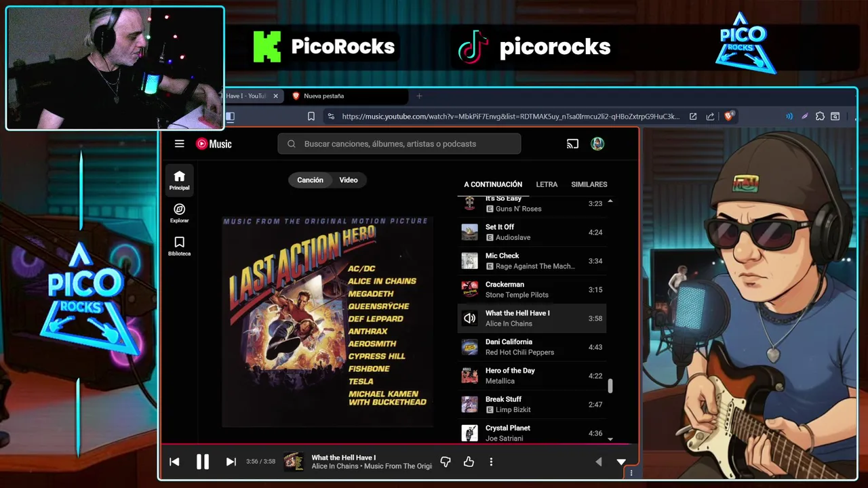The image size is (868, 488).
Task: Click queue scrollbar down arrow
Action: point(610,439)
